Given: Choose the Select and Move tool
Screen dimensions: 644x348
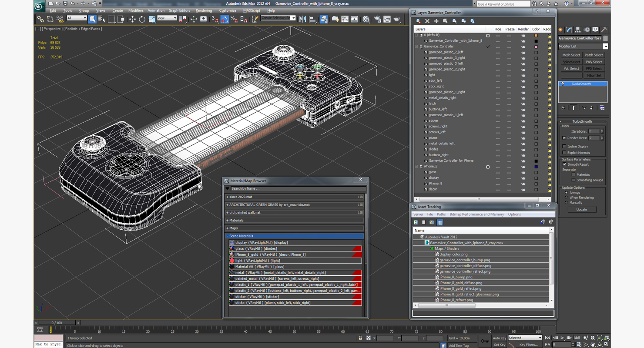Looking at the screenshot, I should (132, 19).
